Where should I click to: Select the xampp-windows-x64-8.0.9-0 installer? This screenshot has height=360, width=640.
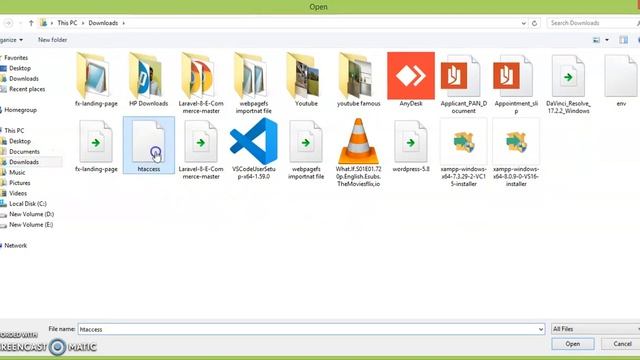(x=516, y=153)
